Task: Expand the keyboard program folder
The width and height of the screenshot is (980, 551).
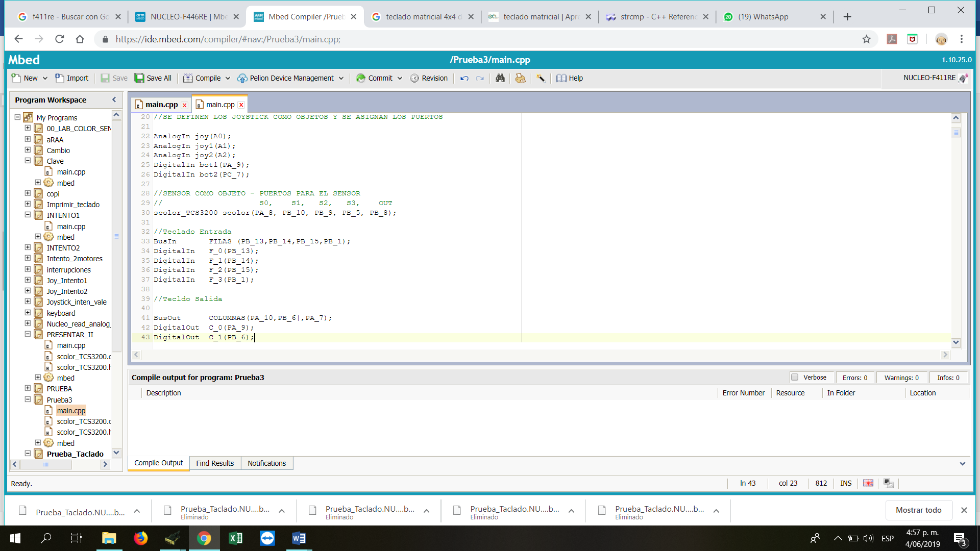Action: click(x=28, y=313)
